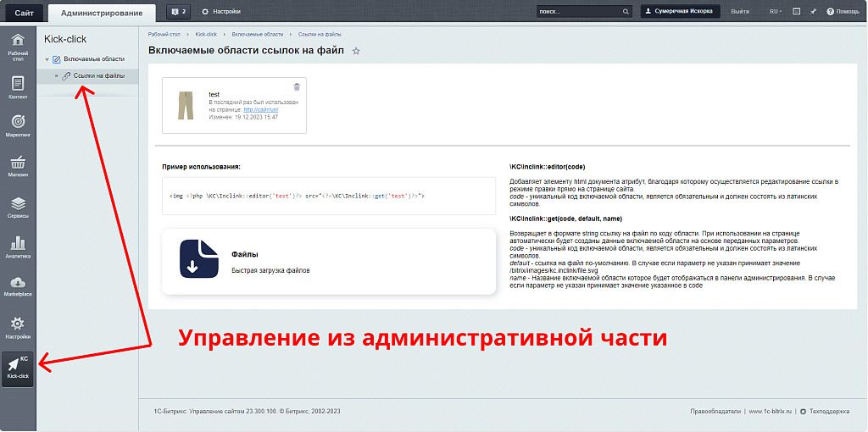Open the notifications counter showing 2
868x432 pixels.
[x=178, y=11]
